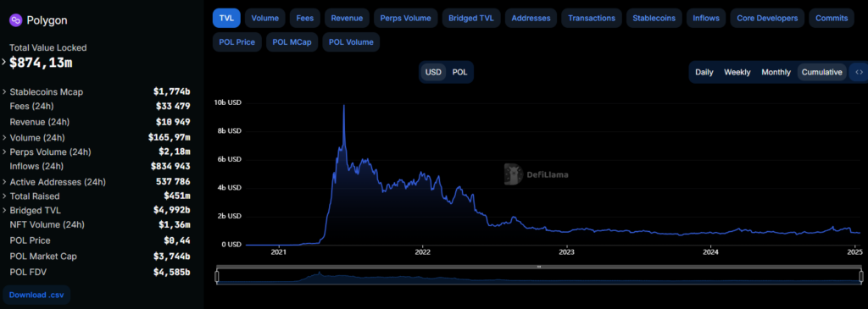
Task: Select the TVL chart tab
Action: (226, 19)
